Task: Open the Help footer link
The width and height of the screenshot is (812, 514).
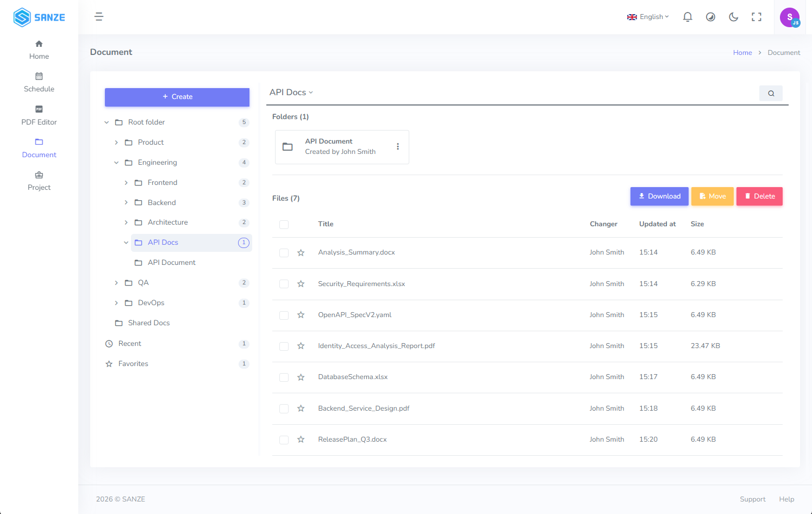Action: tap(786, 499)
